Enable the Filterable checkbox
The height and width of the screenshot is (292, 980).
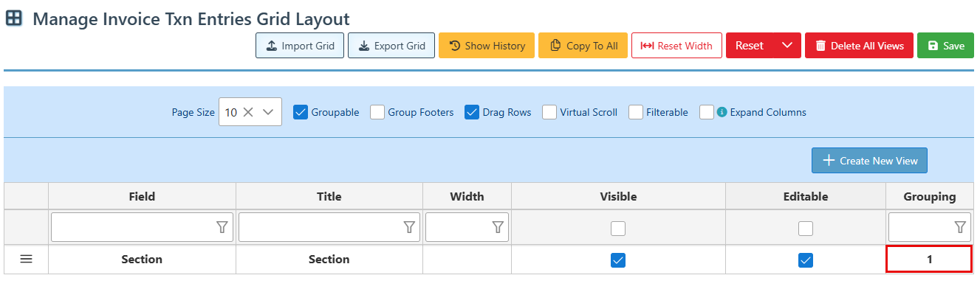click(636, 112)
